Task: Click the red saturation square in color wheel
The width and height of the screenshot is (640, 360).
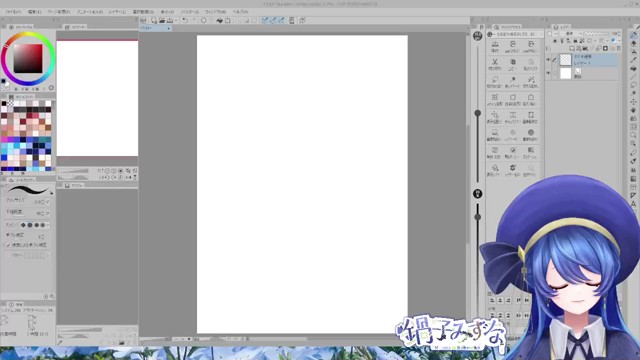Action: (x=28, y=58)
